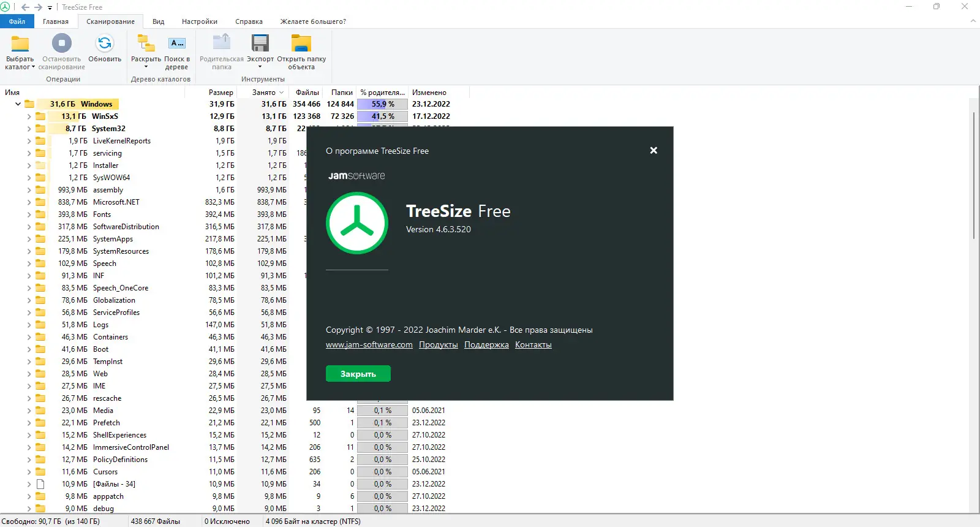Click the Родительская папка icon
The width and height of the screenshot is (980, 527).
click(222, 44)
